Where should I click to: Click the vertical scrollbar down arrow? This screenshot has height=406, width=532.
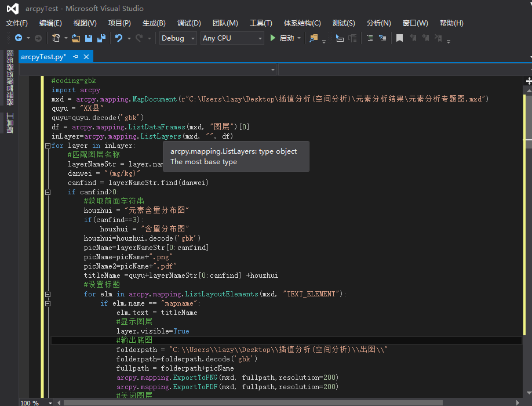click(x=529, y=393)
